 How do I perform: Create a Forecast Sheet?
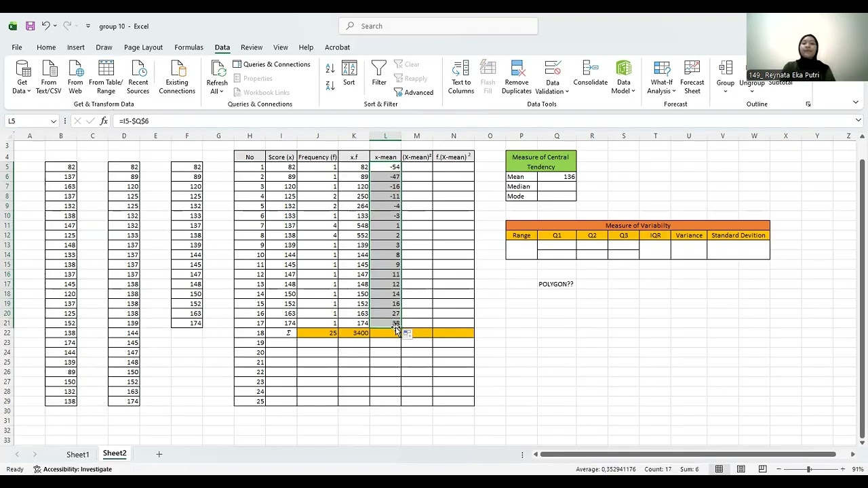pos(692,77)
